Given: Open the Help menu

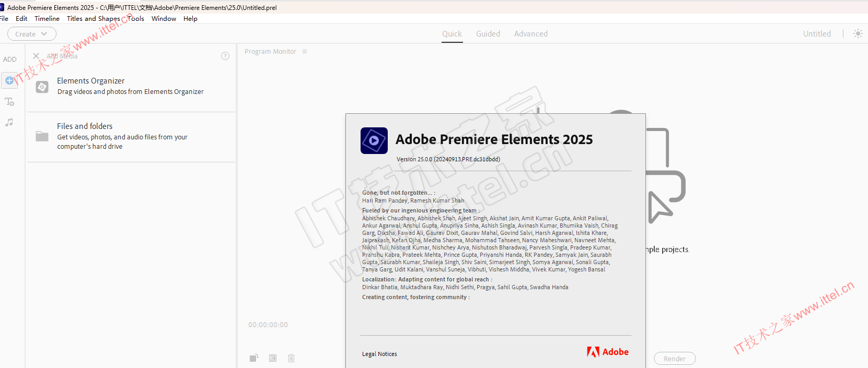Looking at the screenshot, I should [190, 19].
